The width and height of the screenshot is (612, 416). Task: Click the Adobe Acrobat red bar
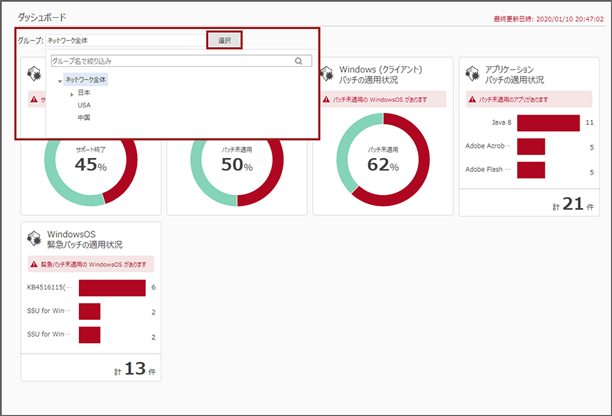pyautogui.click(x=531, y=146)
